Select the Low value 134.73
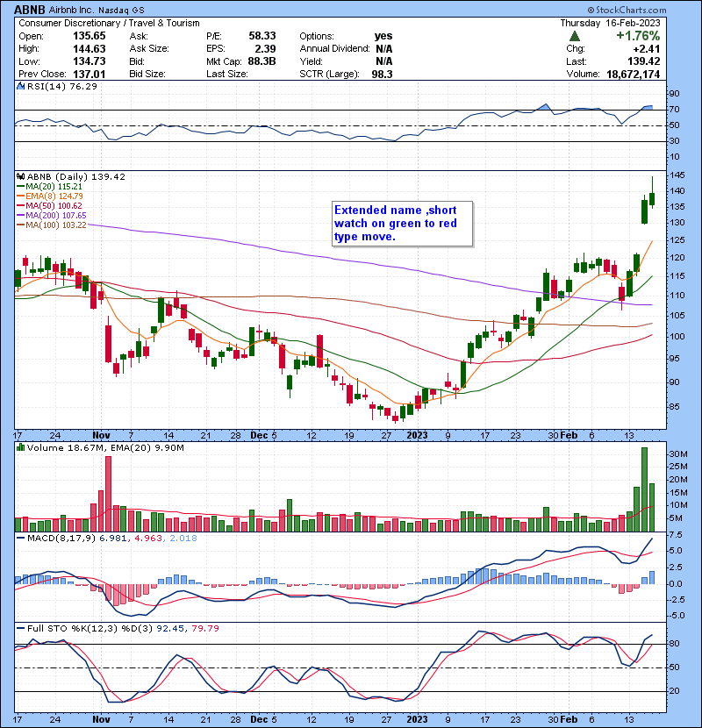This screenshot has height=728, width=702. (90, 61)
